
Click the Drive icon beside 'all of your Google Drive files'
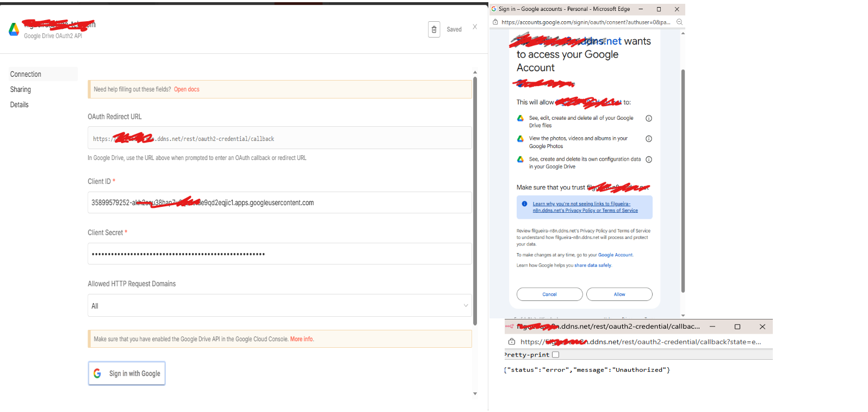(x=520, y=118)
